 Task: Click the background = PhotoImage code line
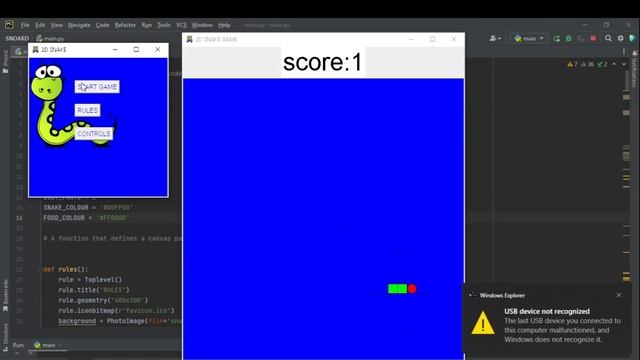tap(120, 321)
